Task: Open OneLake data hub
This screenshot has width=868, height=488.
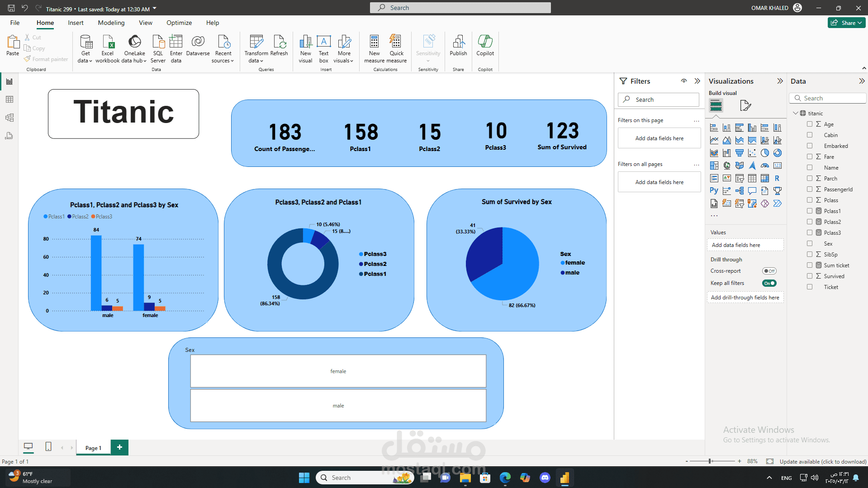Action: click(x=135, y=48)
